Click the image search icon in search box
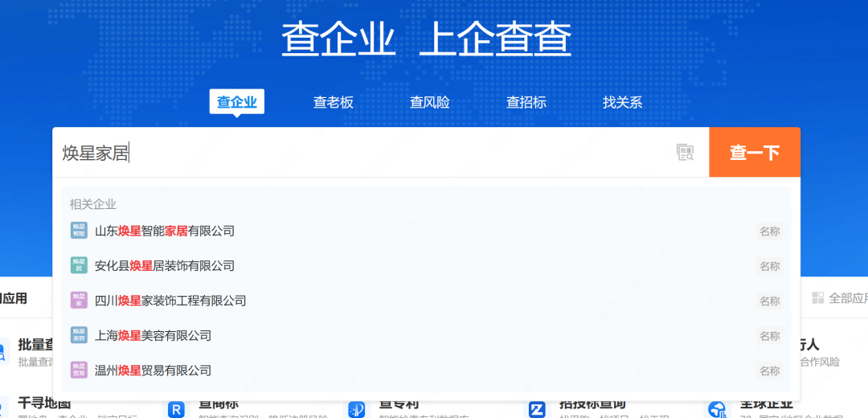The image size is (868, 418). [x=685, y=152]
